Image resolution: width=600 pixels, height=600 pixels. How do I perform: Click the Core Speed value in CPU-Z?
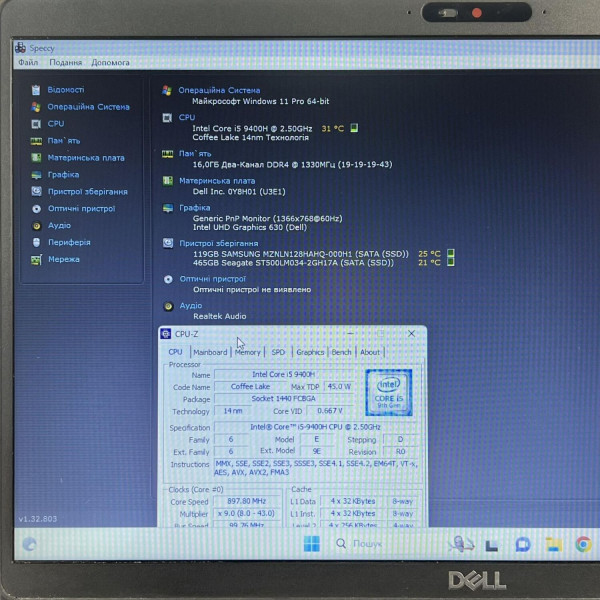[x=246, y=501]
